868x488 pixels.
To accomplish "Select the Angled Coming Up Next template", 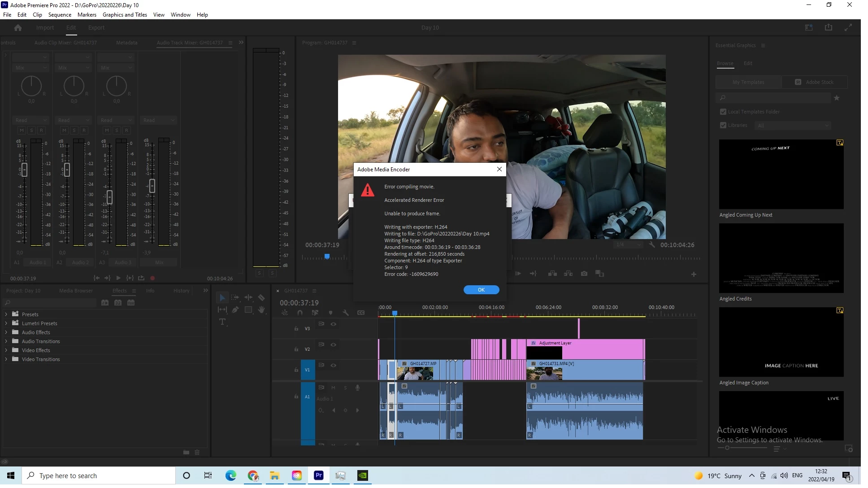I will 781,174.
